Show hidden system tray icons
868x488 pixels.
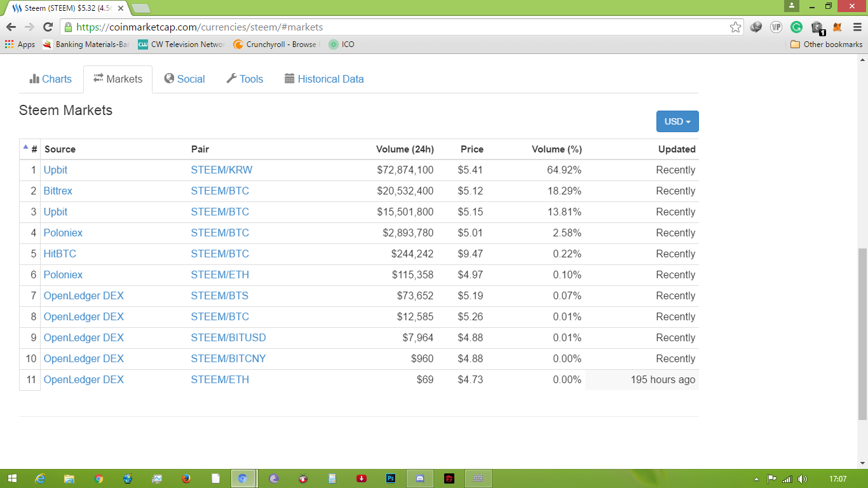click(756, 479)
